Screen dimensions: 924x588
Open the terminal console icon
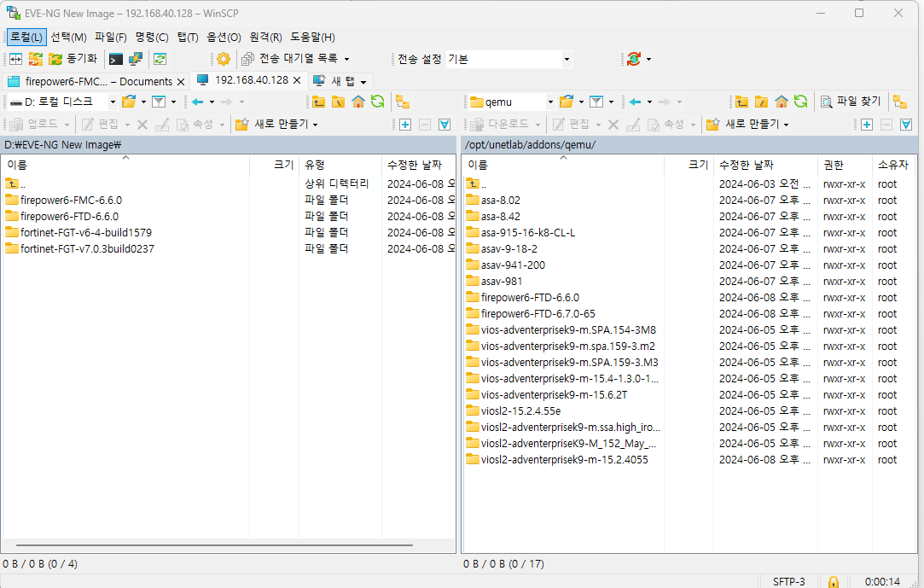tap(116, 59)
